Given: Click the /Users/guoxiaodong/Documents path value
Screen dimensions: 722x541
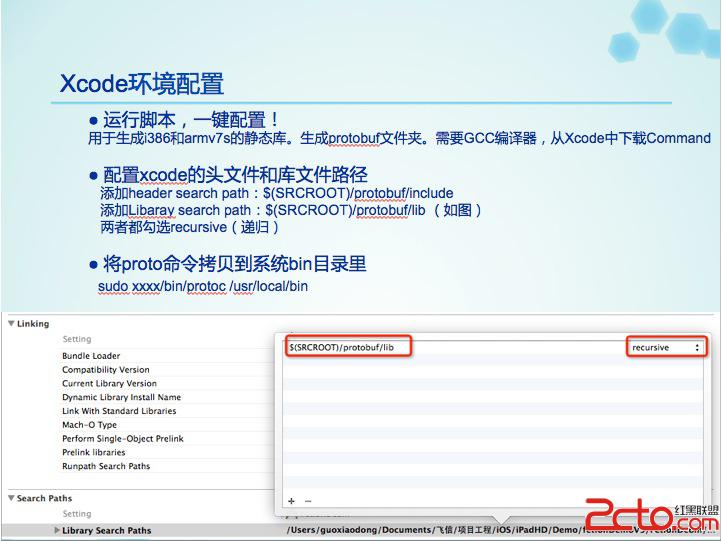Looking at the screenshot, I should [x=500, y=530].
